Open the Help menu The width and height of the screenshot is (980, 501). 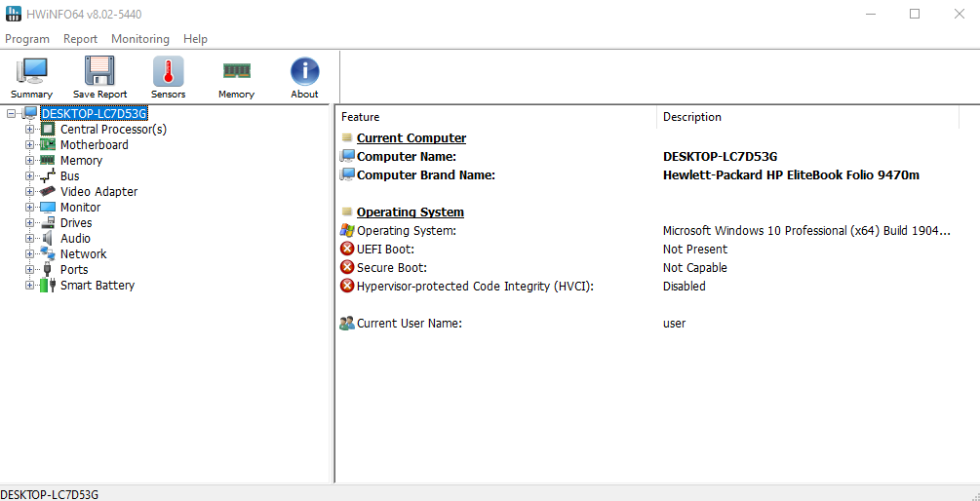coord(195,39)
